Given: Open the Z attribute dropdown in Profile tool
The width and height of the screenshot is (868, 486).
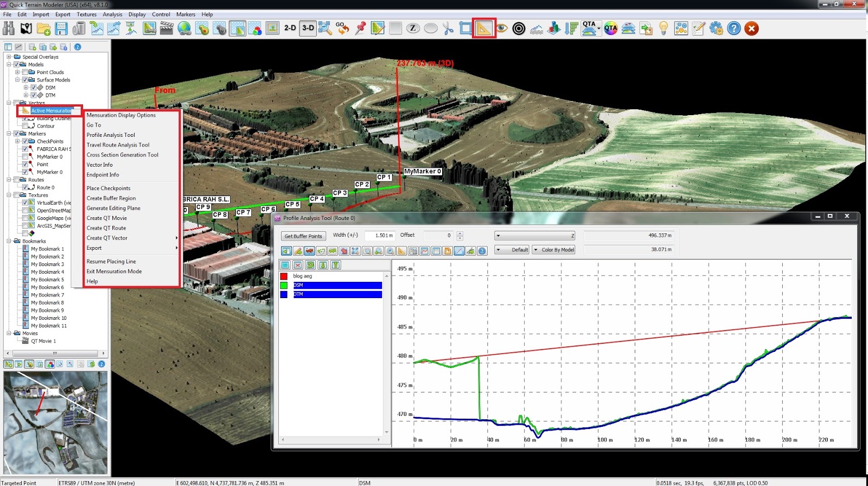Looking at the screenshot, I should [x=534, y=236].
